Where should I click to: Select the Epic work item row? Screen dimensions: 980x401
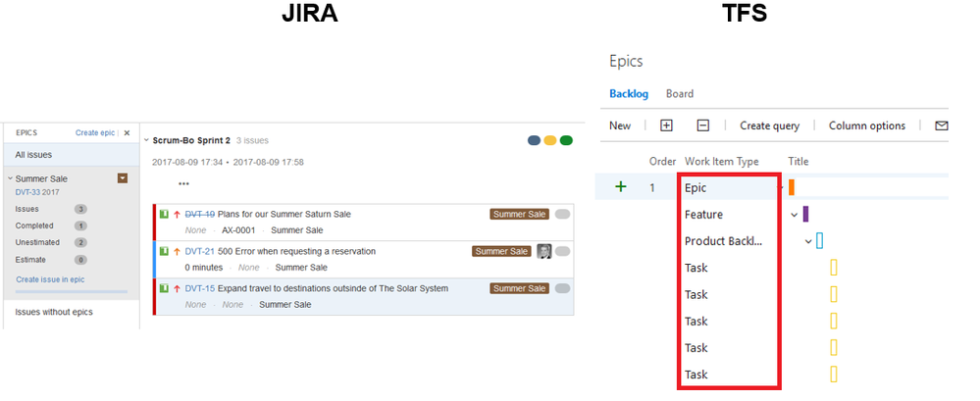(771, 187)
